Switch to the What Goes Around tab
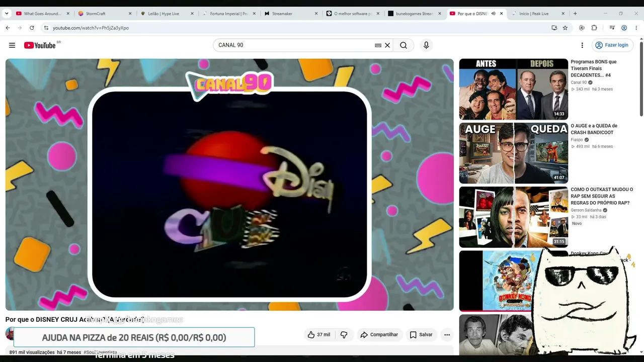This screenshot has height=362, width=644. pos(43,14)
